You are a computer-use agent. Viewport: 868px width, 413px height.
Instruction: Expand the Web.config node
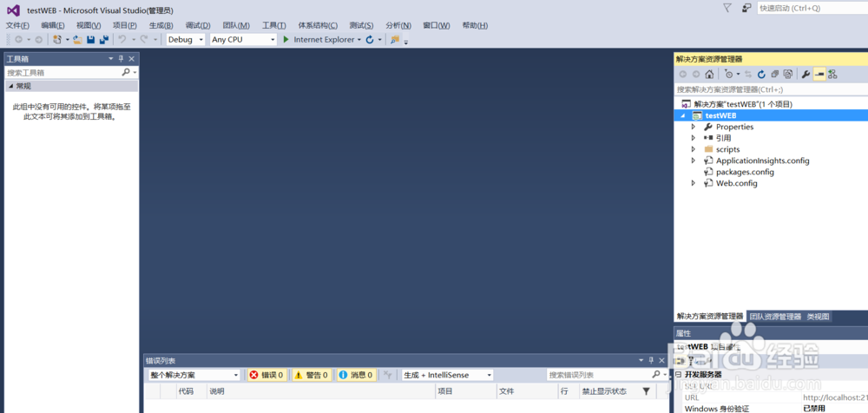click(x=693, y=183)
